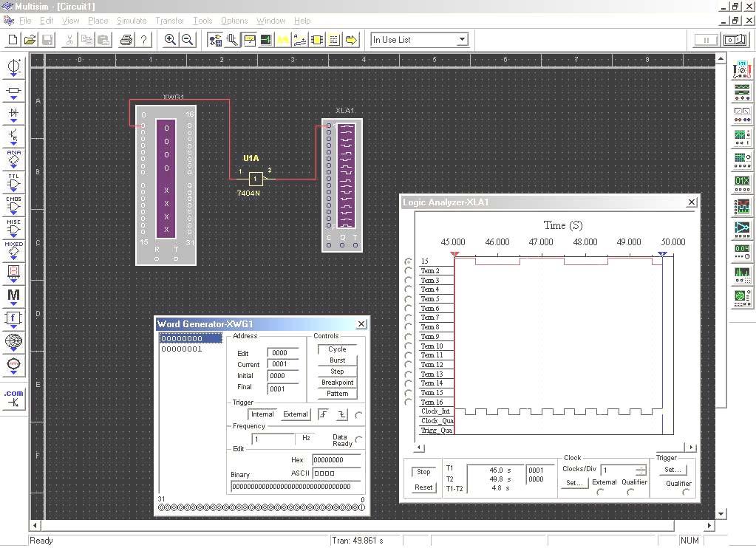Image resolution: width=756 pixels, height=548 pixels.
Task: Click Logic Analyzer horizontal scrollbar right arrow
Action: tap(692, 448)
